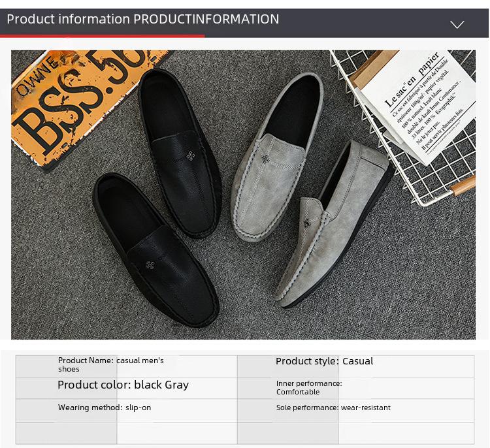
Task: Click the Product Name casual men's shoes cell
Action: tap(111, 364)
